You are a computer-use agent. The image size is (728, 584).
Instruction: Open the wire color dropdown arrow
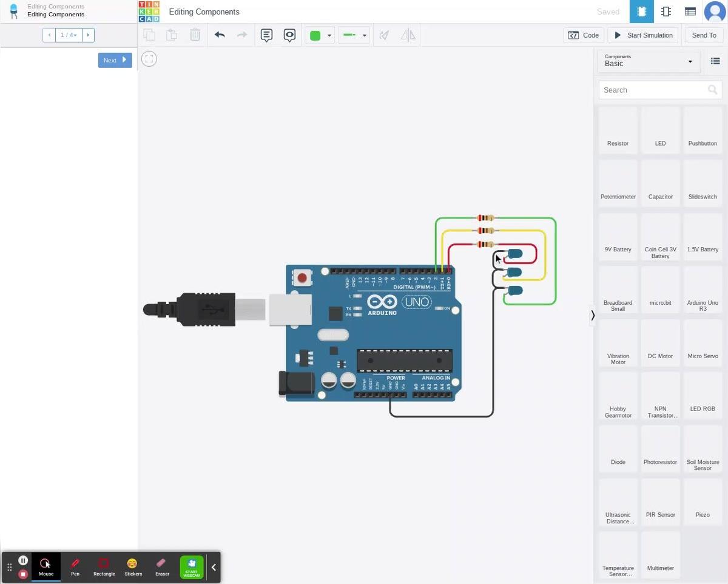click(329, 36)
